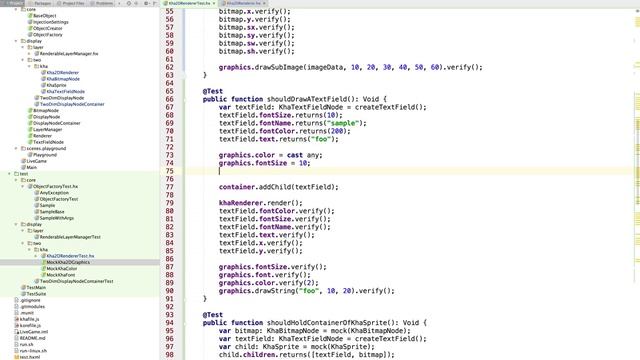Viewport: 640px width, 360px height.
Task: Open khafile.js in project tree
Action: pyautogui.click(x=27, y=319)
